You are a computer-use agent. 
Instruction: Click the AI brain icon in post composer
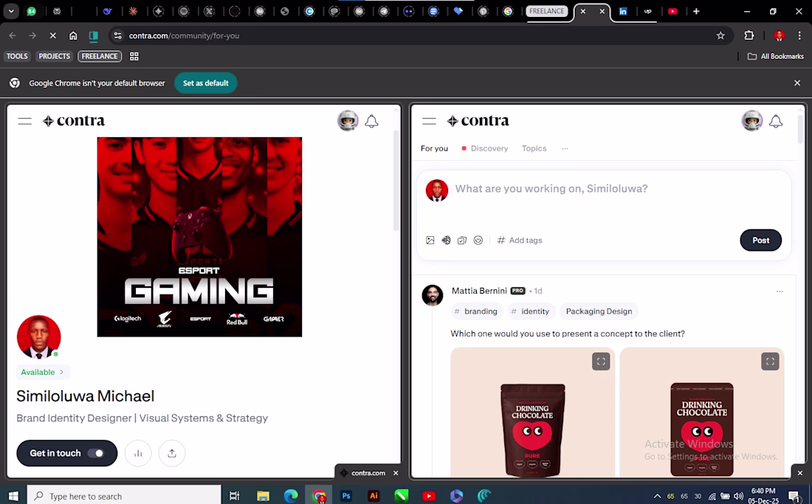[446, 240]
